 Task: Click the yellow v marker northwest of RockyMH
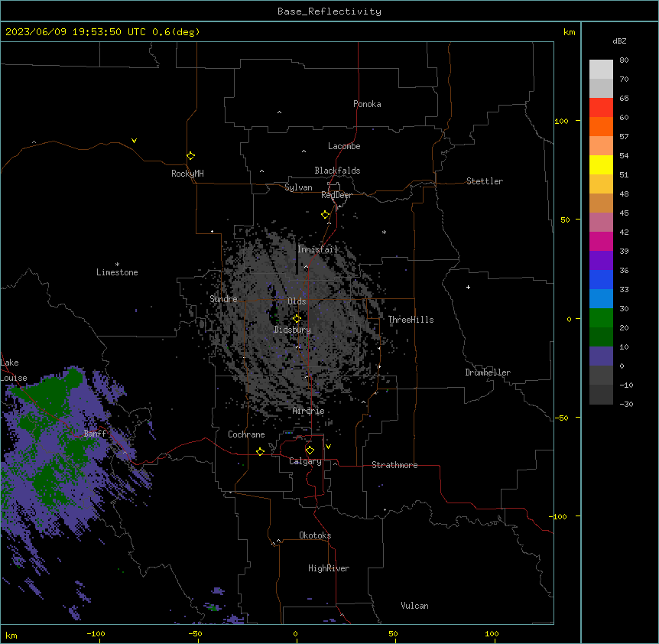point(134,141)
